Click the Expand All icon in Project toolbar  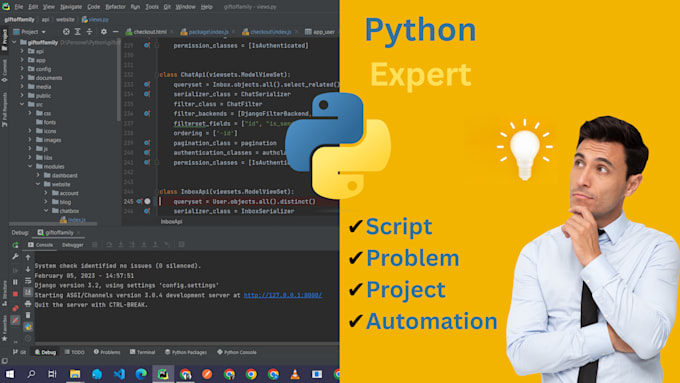tap(78, 32)
